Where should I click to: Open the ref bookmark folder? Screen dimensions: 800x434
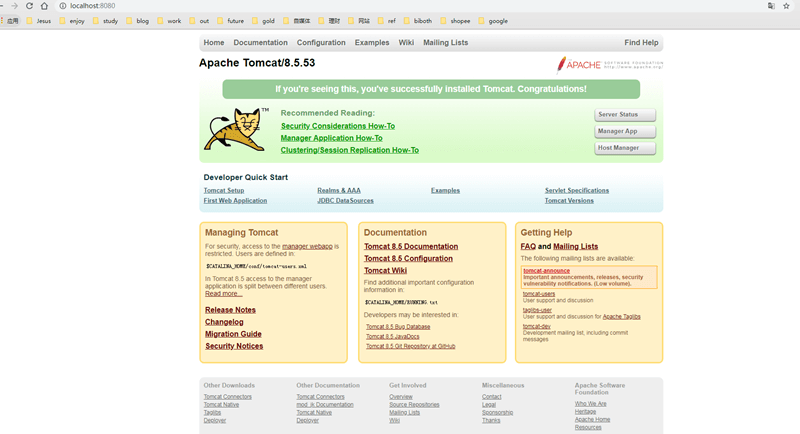387,21
